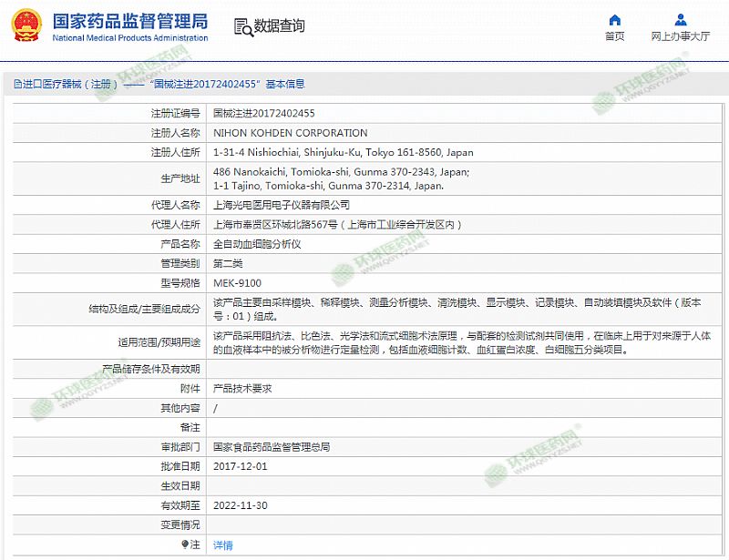
Task: Click agent name 上海光电医用电子仪器有限公司
Action: tap(281, 205)
